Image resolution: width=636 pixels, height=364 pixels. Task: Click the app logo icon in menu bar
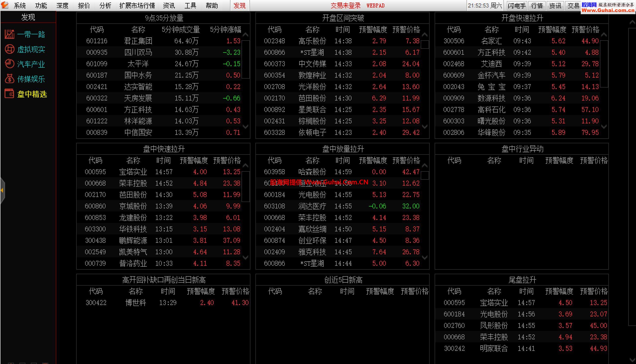coord(5,5)
